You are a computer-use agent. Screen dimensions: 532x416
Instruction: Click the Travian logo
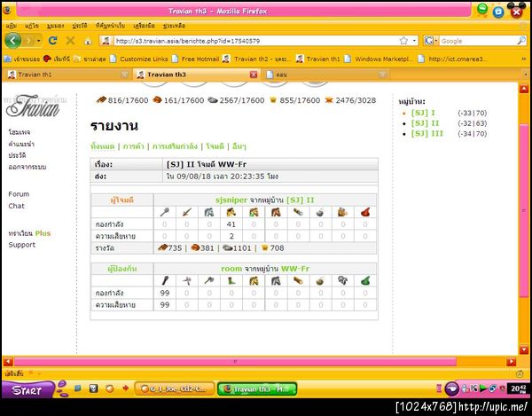click(x=33, y=106)
